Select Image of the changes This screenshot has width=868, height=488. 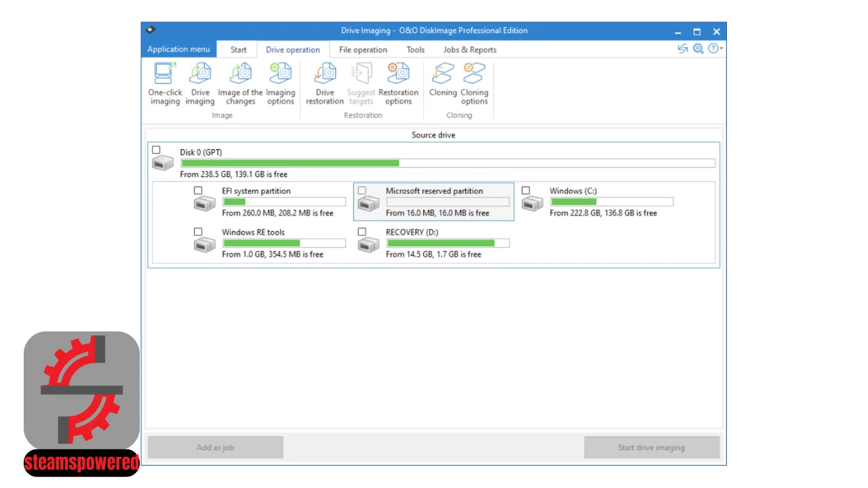[x=240, y=83]
